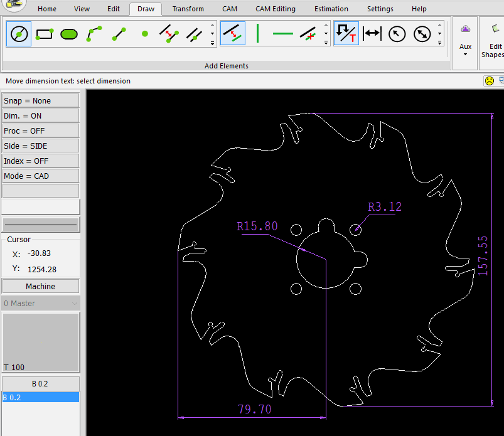Toggle Dim. = ON display
504x436 pixels.
[41, 115]
